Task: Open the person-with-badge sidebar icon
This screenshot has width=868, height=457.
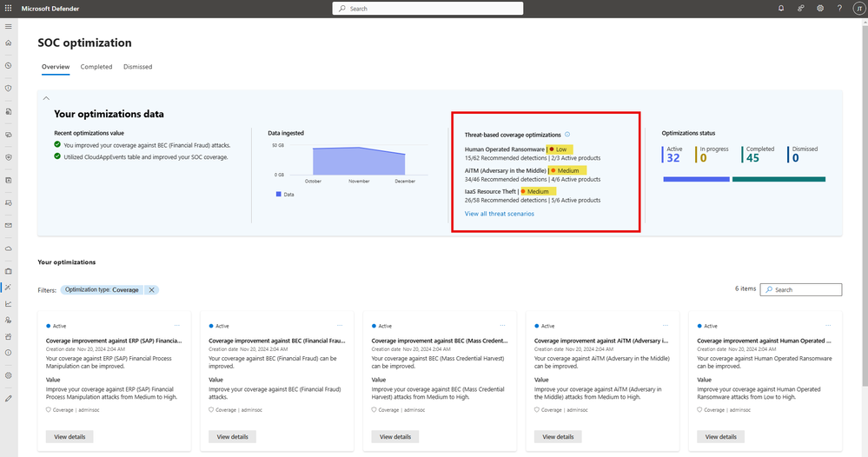Action: (9, 320)
